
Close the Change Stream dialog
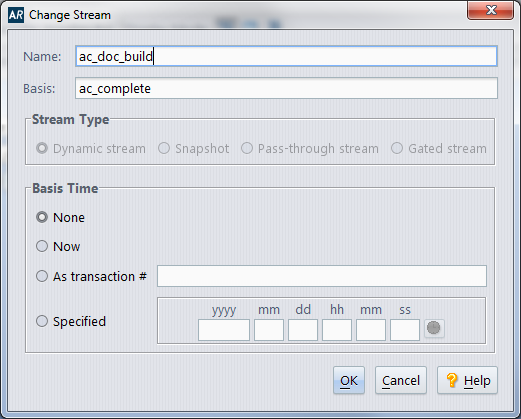(x=490, y=10)
